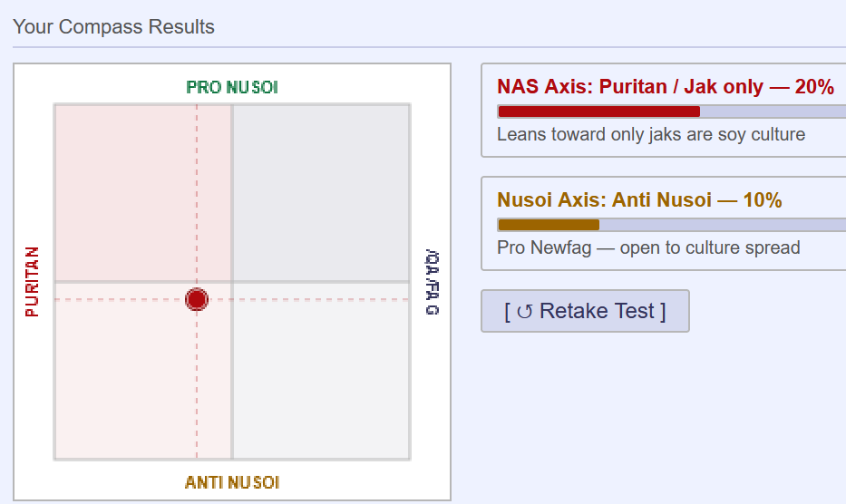Screen dimensions: 846x504
Task: Click the ANTI NUSOI label below the compass
Action: pyautogui.click(x=232, y=481)
